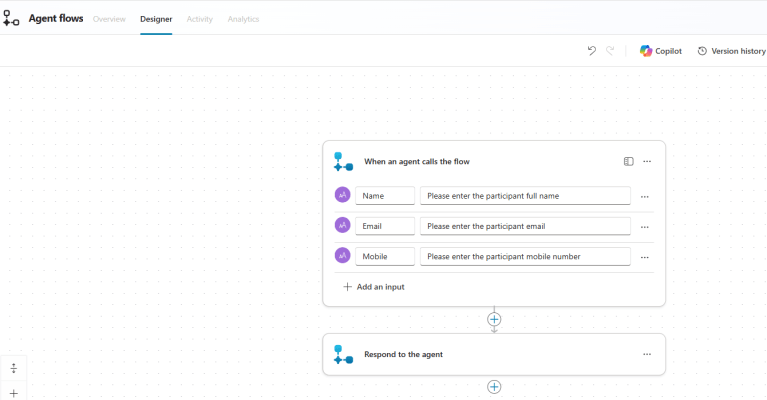Add a step below Respond to the agent
The width and height of the screenshot is (767, 400).
[x=494, y=387]
